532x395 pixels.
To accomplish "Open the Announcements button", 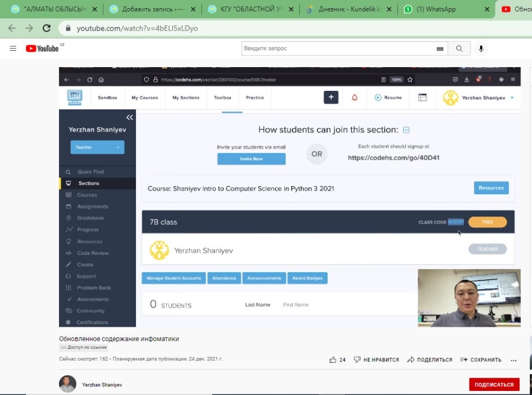I will 264,278.
